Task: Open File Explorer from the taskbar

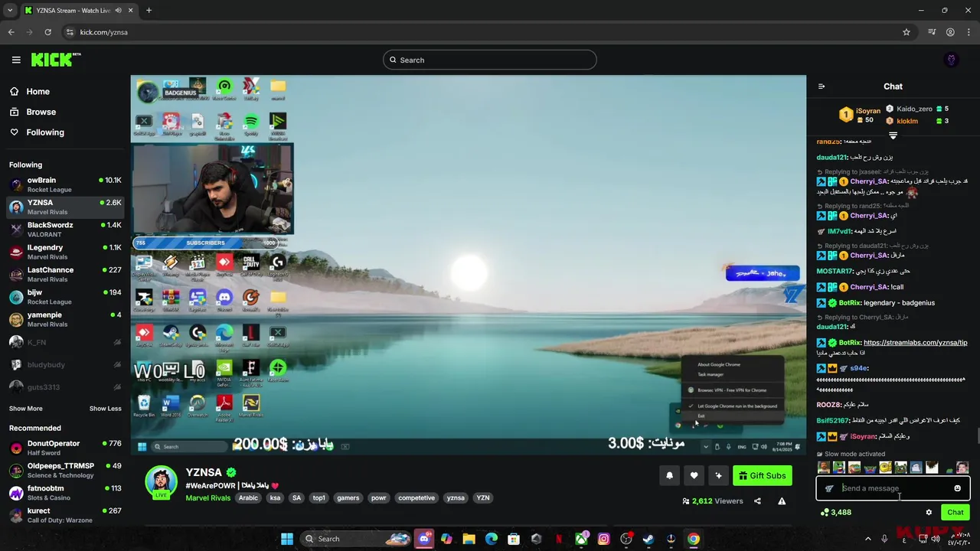Action: 469,539
